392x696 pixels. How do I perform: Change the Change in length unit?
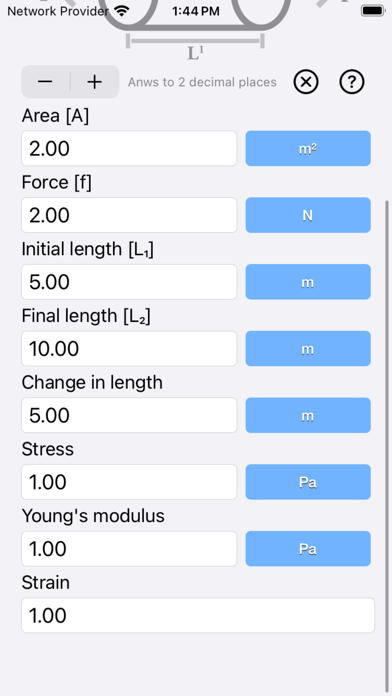pos(308,415)
